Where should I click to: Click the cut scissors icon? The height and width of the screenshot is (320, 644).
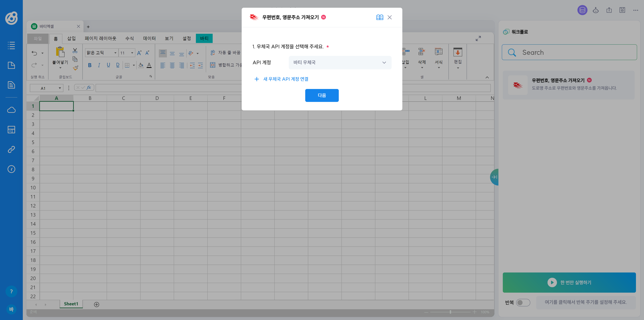[x=75, y=51]
